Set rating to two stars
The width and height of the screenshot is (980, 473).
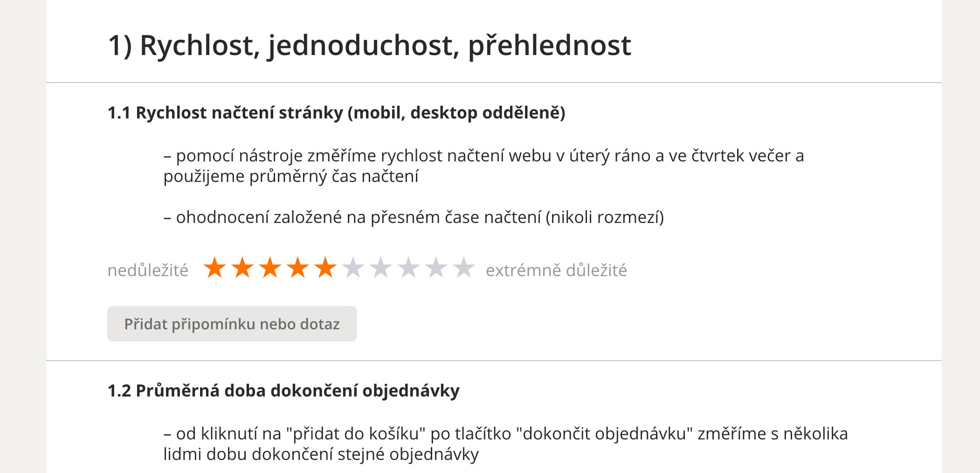(x=242, y=268)
